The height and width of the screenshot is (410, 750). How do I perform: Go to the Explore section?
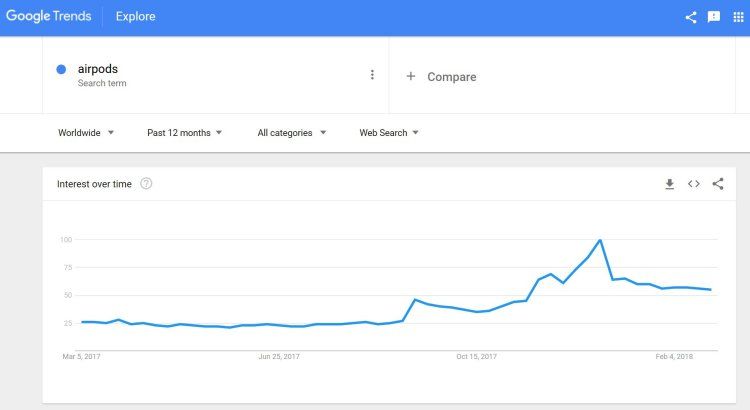(135, 16)
